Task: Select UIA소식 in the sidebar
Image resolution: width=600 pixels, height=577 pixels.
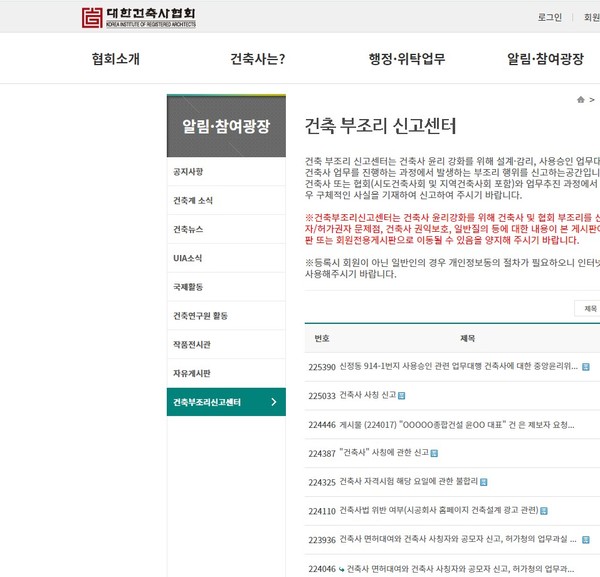Action: pyautogui.click(x=226, y=258)
